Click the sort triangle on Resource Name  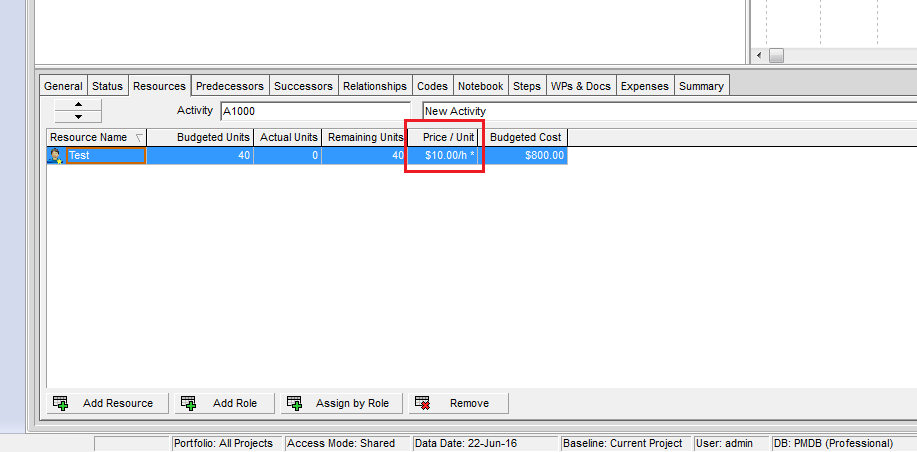pos(138,137)
